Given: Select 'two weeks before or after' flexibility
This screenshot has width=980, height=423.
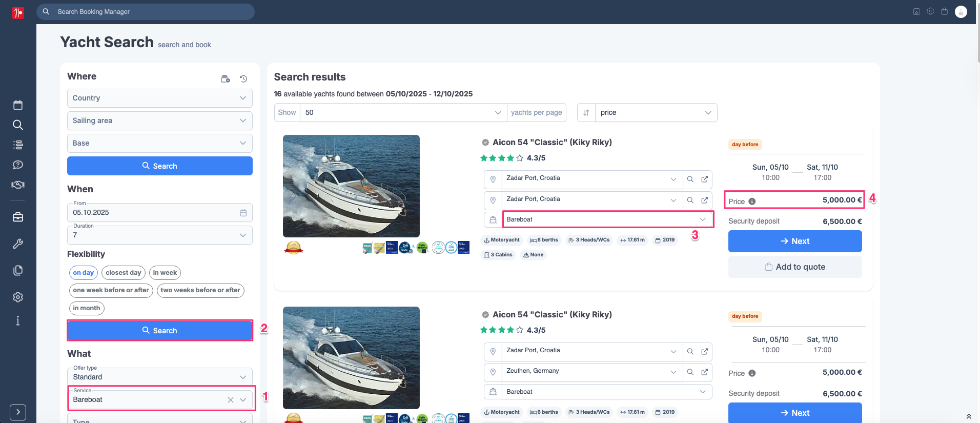Looking at the screenshot, I should [x=200, y=290].
